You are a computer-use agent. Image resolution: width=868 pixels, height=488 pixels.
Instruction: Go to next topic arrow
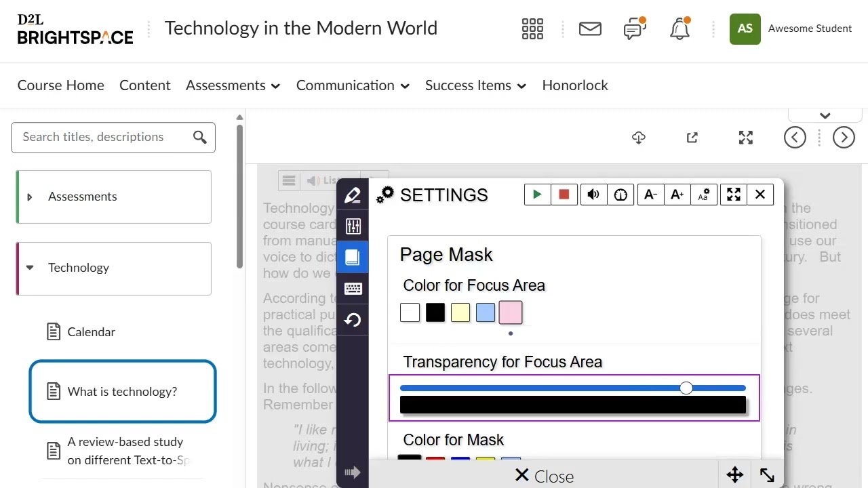pyautogui.click(x=844, y=138)
